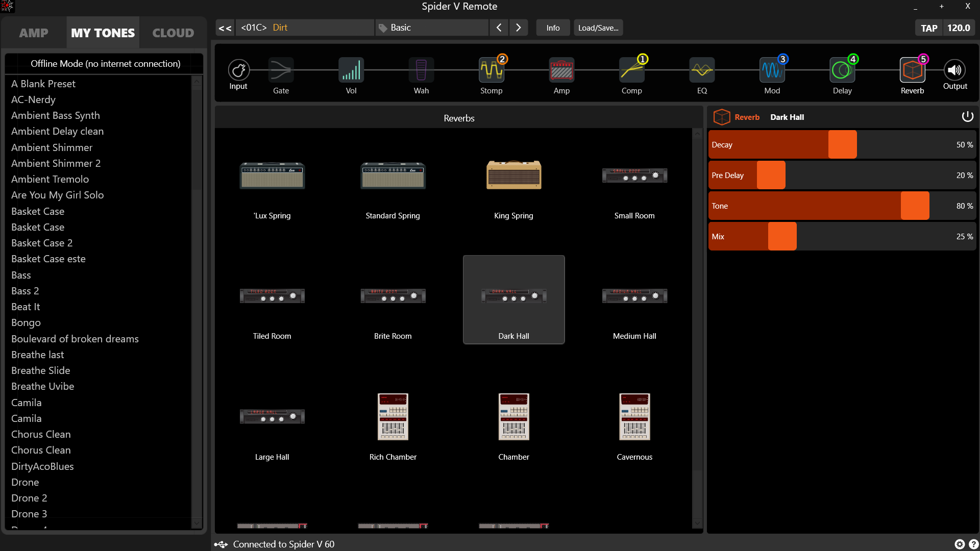Collapse sidebar with double-arrow button
The width and height of the screenshot is (980, 551).
coord(225,28)
